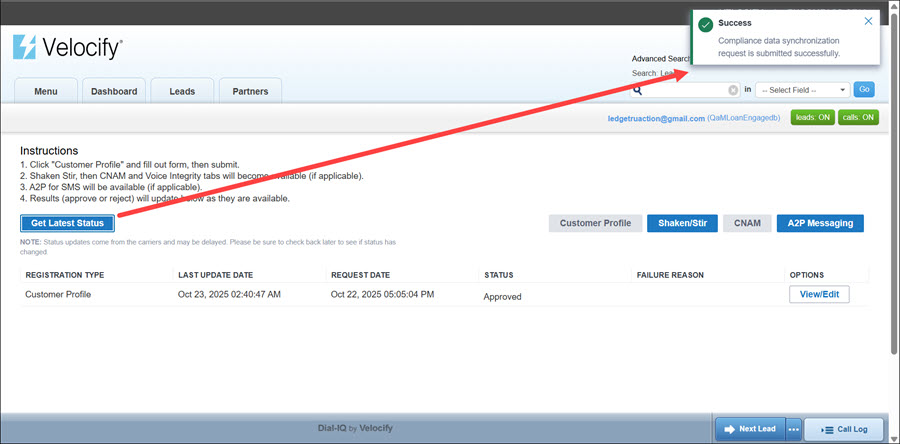Switch to the Dashboard tab
Screen dimensions: 900x444
point(114,91)
